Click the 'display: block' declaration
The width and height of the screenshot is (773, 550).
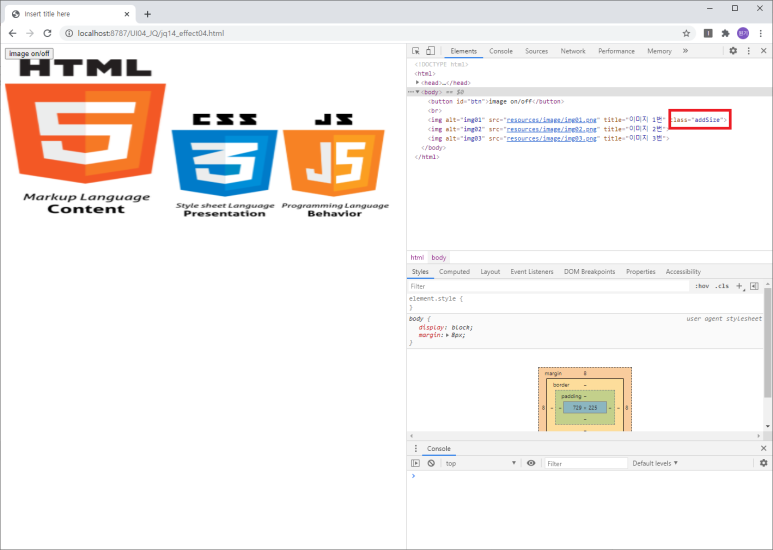(446, 327)
